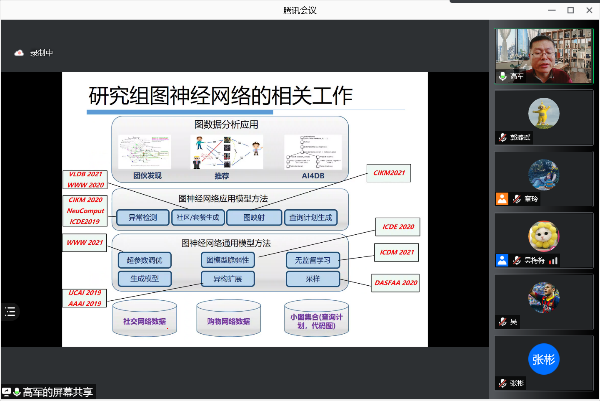
Task: Click the 生成模型 box on the slide
Action: 145,279
